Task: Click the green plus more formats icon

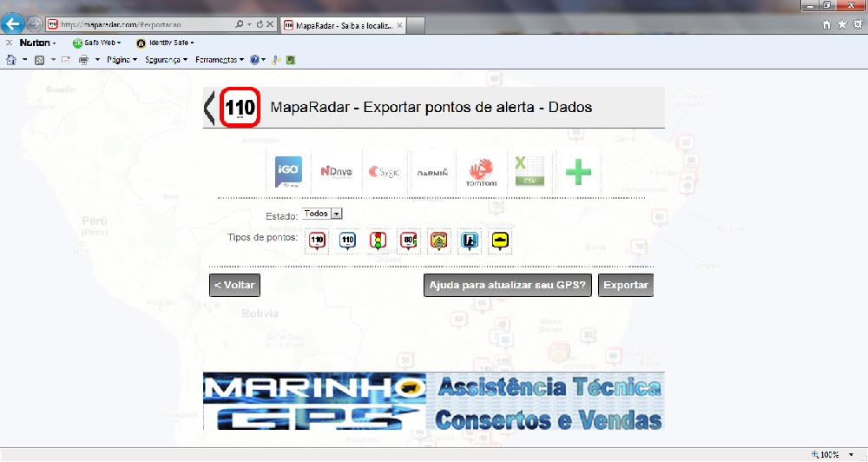Action: click(578, 172)
